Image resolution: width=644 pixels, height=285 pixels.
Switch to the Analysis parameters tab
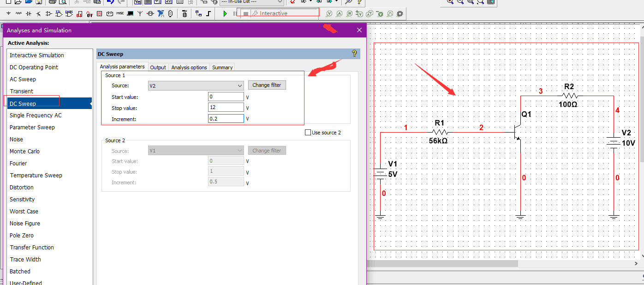(x=122, y=67)
